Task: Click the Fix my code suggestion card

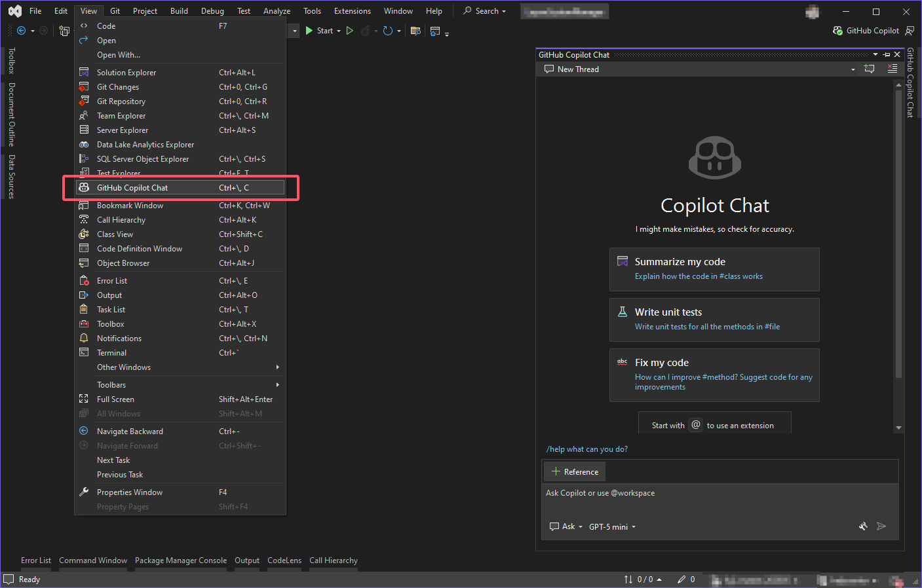Action: (714, 375)
